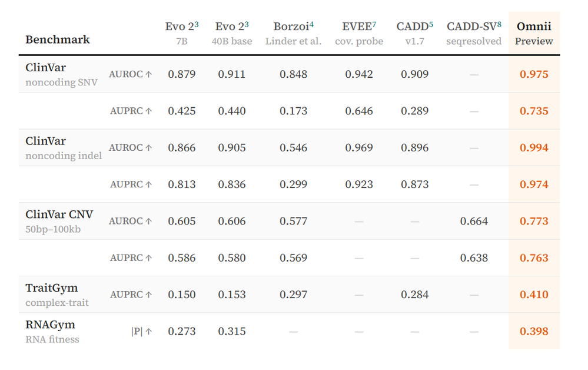588x370 pixels.
Task: Click the Omnii Preview column header
Action: [534, 33]
